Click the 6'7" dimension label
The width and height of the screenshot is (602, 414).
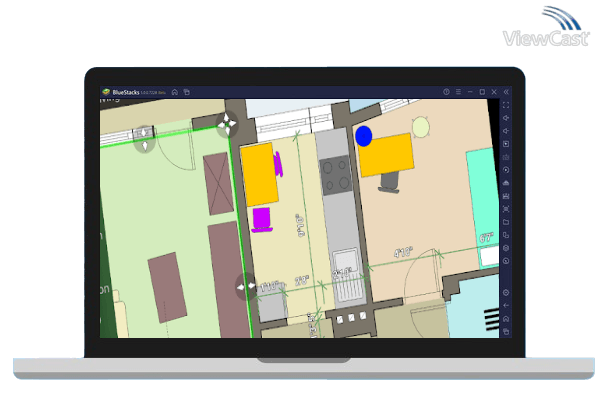(486, 237)
